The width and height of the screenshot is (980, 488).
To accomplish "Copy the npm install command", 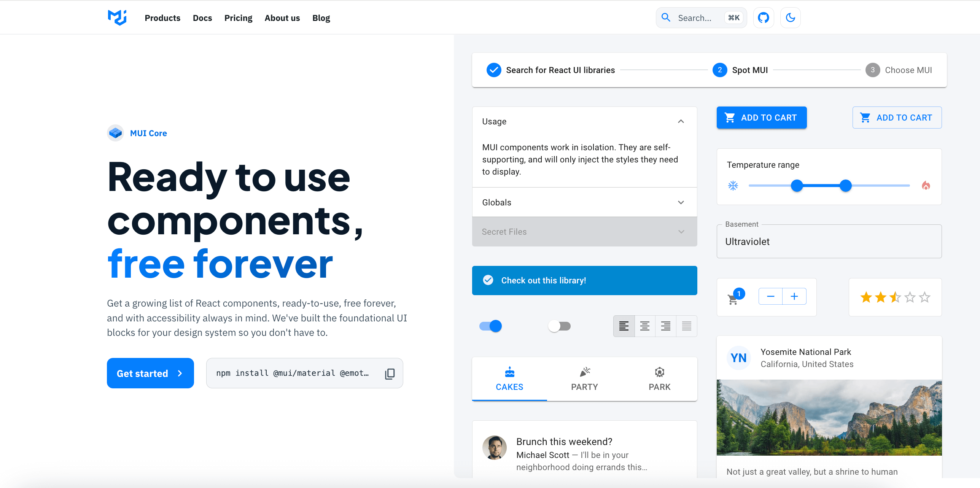I will click(390, 373).
